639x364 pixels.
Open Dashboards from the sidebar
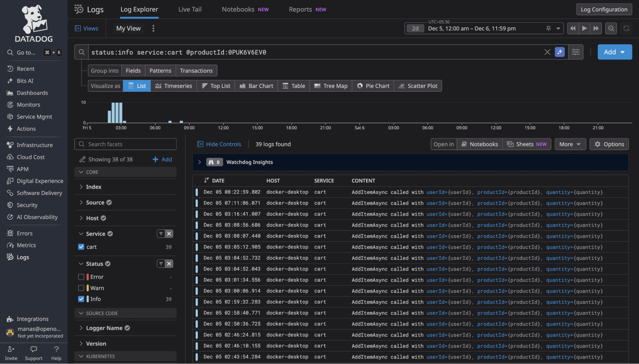(31, 93)
